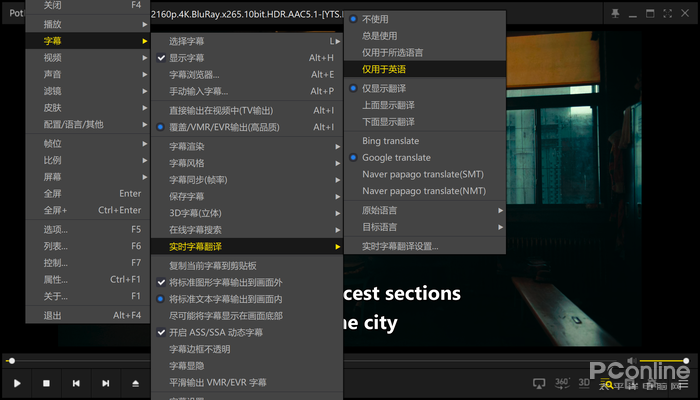Click the Play button
700x400 pixels.
click(x=17, y=383)
